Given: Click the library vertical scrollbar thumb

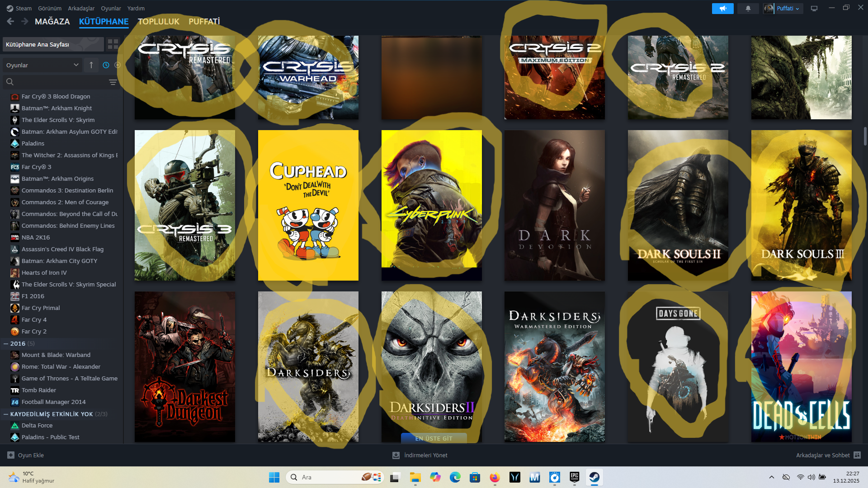Looking at the screenshot, I should [x=865, y=136].
